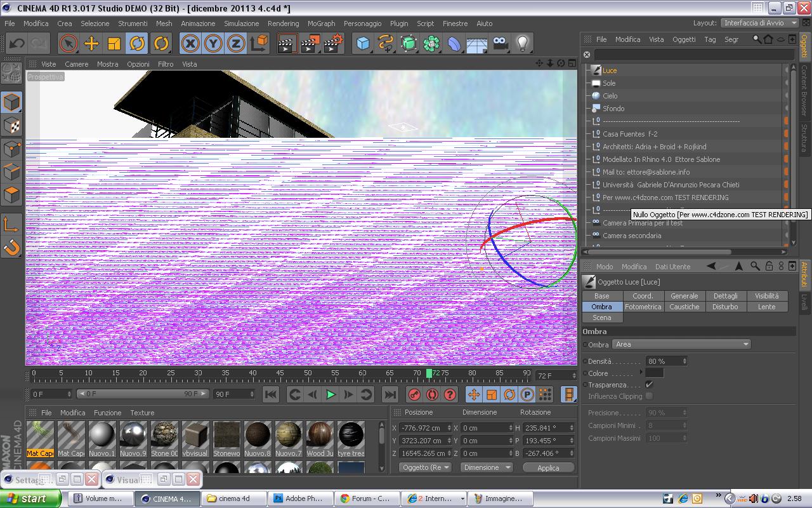Click the taskbar Internet group dropdown arrow

click(462, 498)
